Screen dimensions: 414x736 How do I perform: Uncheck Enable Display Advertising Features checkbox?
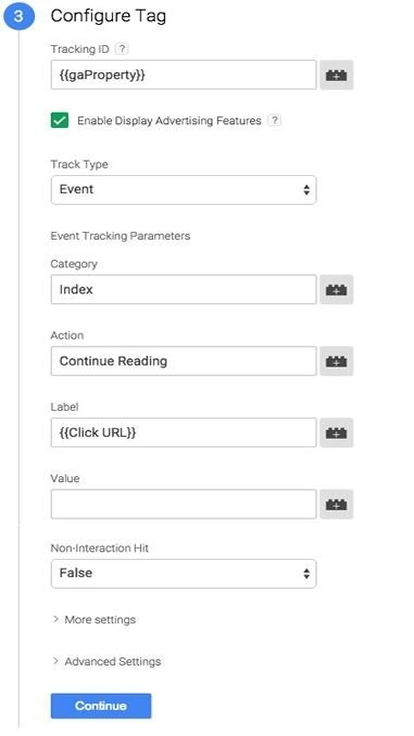pos(60,121)
